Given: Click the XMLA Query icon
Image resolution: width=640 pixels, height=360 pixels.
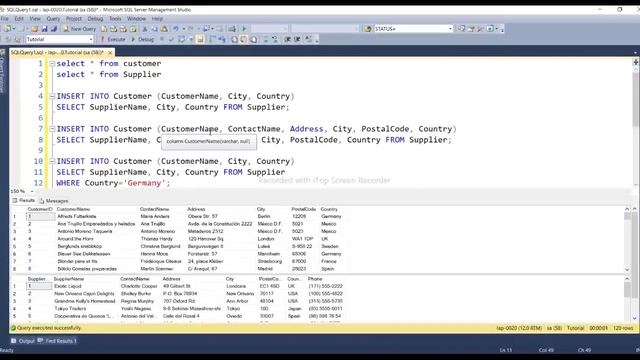Looking at the screenshot, I should tap(133, 29).
